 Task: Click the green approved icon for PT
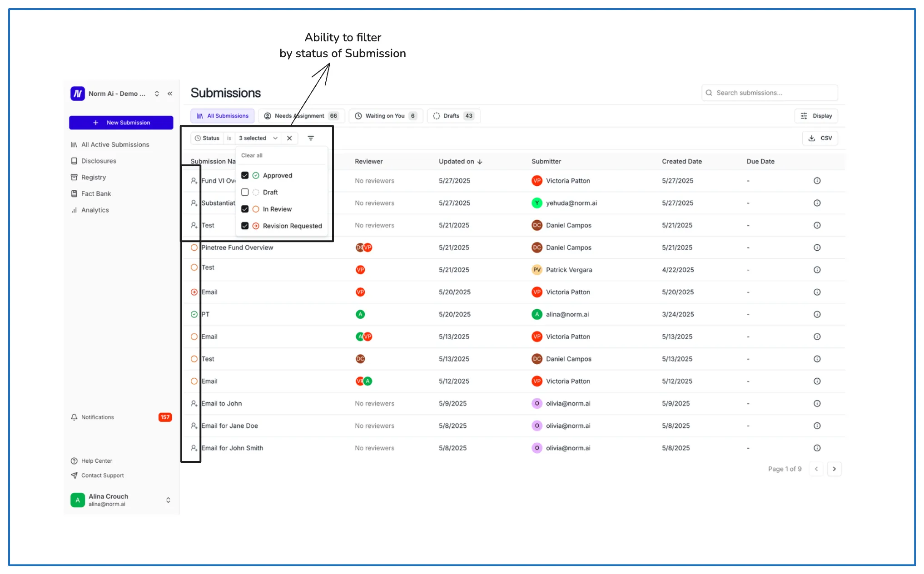194,314
